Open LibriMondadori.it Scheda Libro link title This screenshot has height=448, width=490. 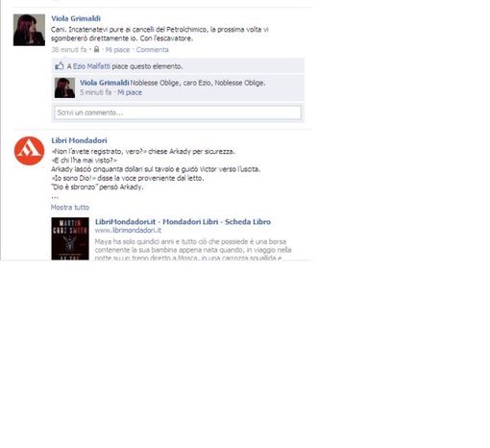coord(183,222)
